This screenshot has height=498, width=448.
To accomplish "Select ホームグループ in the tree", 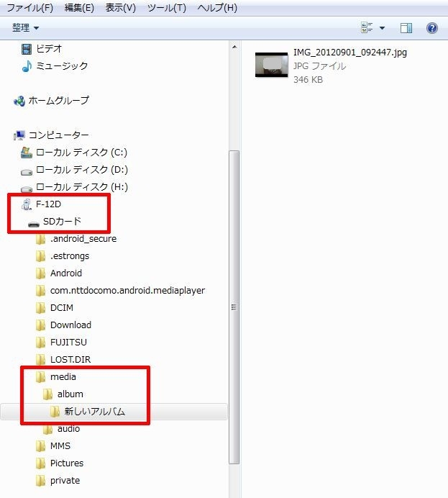I will pyautogui.click(x=59, y=101).
